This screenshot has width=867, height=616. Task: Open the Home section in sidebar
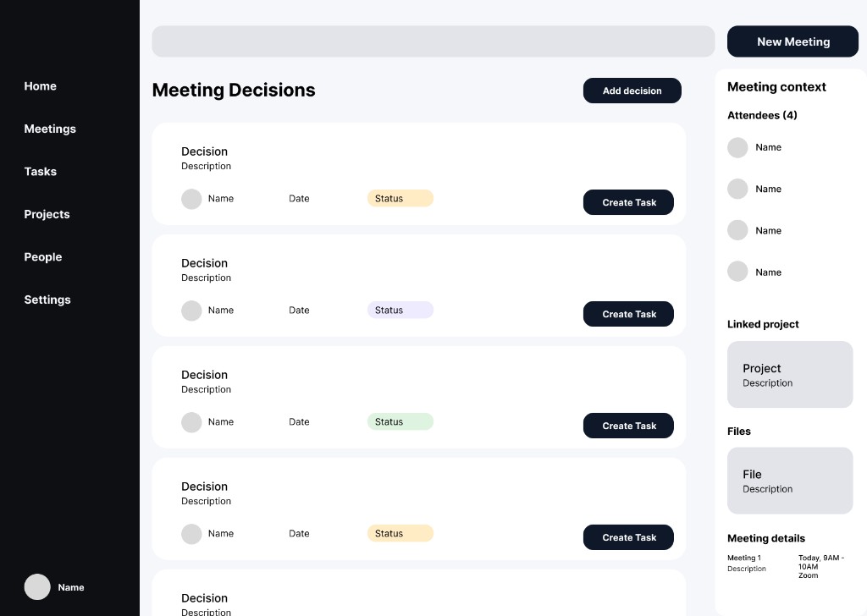click(40, 86)
